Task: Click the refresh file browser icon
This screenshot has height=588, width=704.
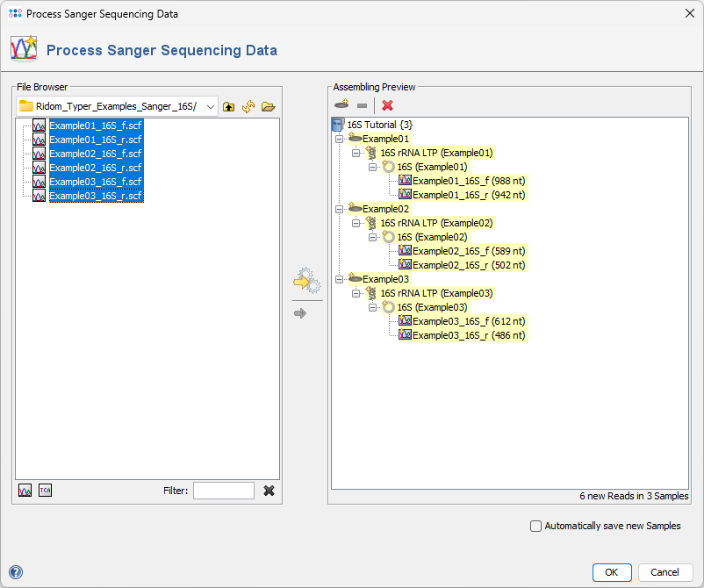Action: (248, 106)
